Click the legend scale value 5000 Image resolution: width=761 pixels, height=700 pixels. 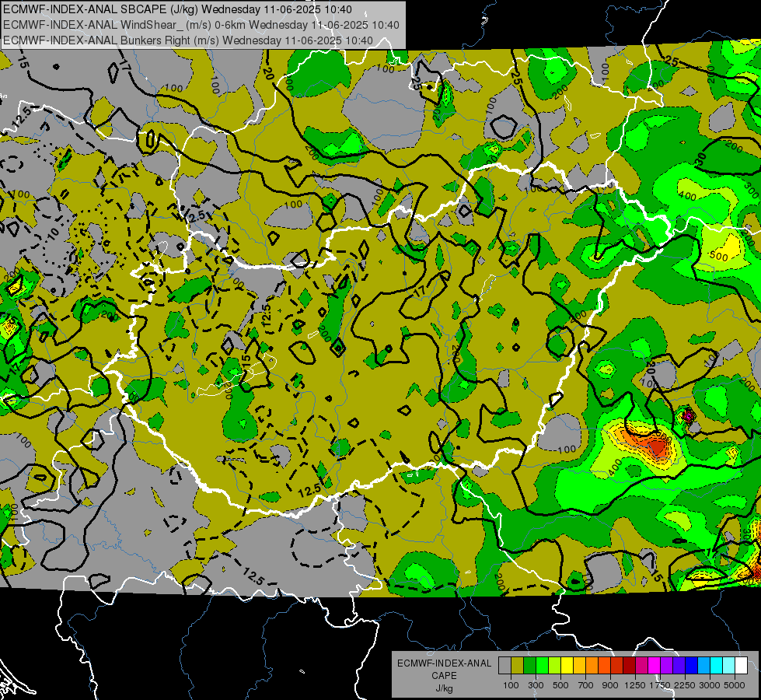pyautogui.click(x=735, y=685)
